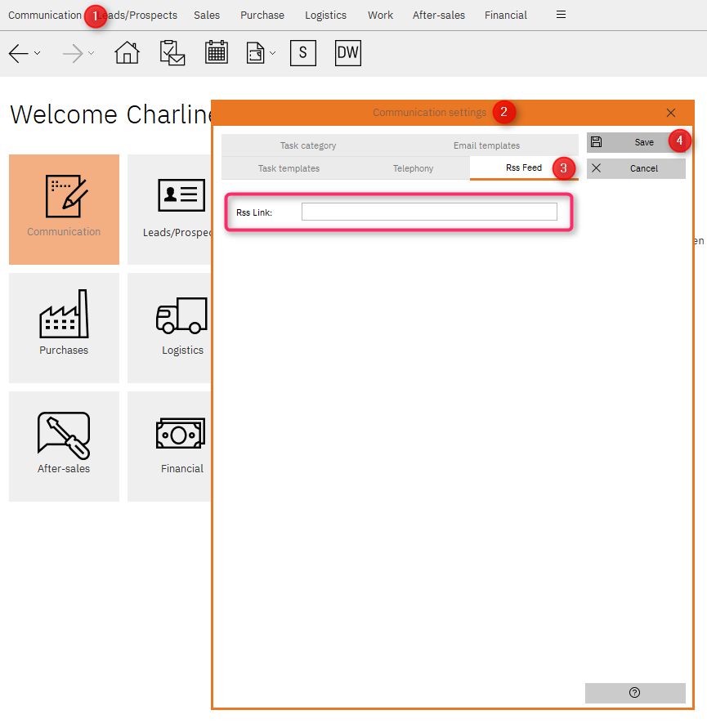Open the Sales menu

(207, 16)
